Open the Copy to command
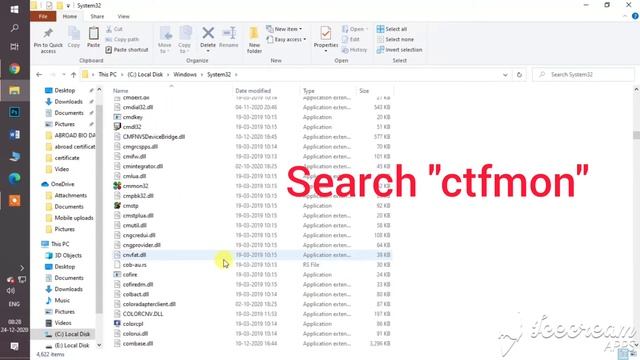 pos(184,40)
